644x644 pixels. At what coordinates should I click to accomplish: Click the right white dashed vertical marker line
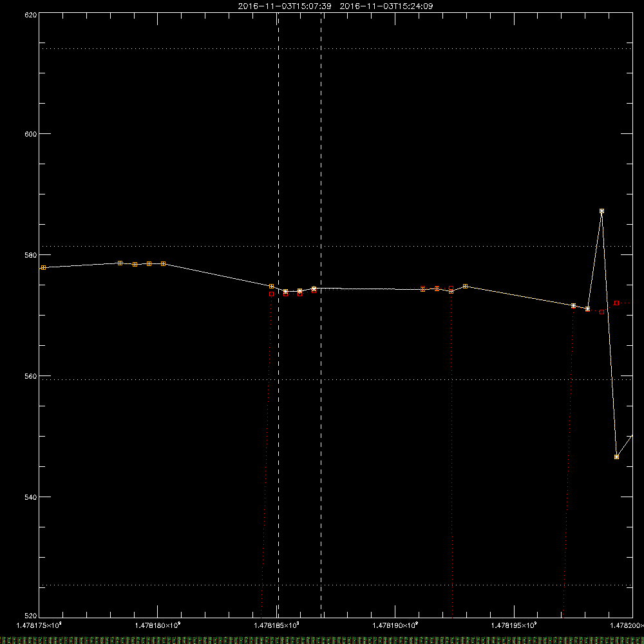pos(321,315)
